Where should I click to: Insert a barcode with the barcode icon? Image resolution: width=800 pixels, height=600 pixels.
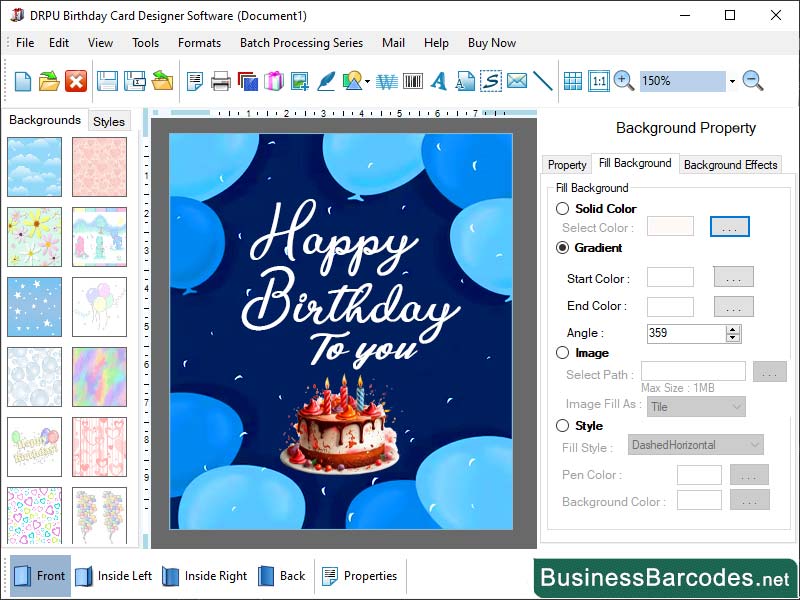click(411, 82)
